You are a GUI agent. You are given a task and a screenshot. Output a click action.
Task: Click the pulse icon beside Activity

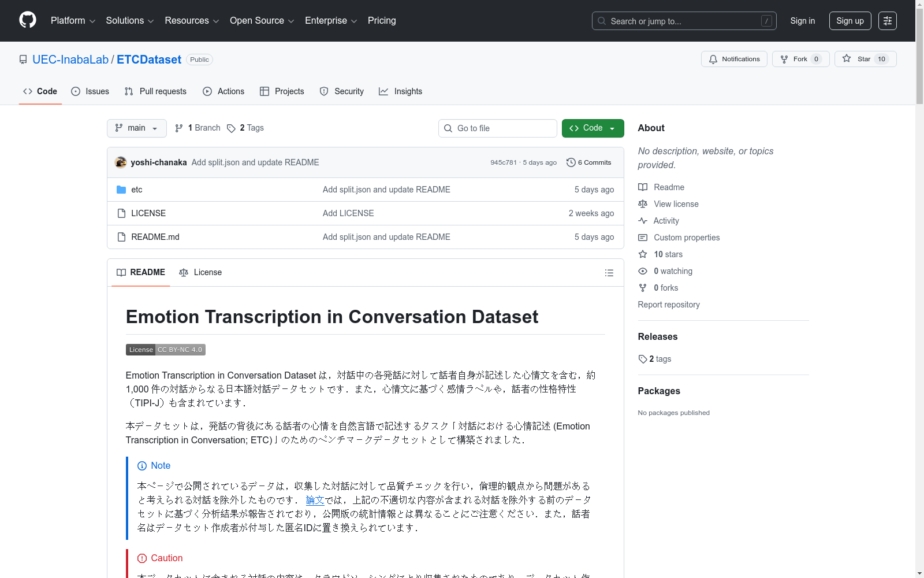pos(643,221)
